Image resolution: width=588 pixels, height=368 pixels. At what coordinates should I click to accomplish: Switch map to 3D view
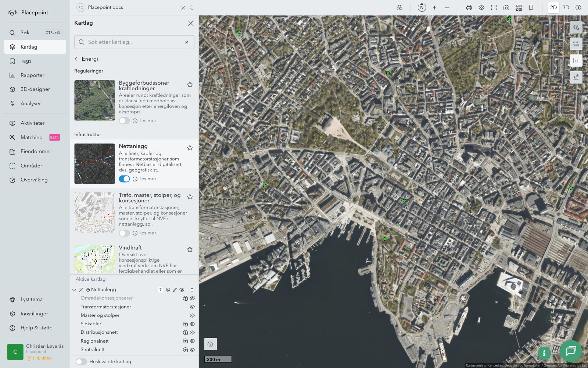click(566, 8)
